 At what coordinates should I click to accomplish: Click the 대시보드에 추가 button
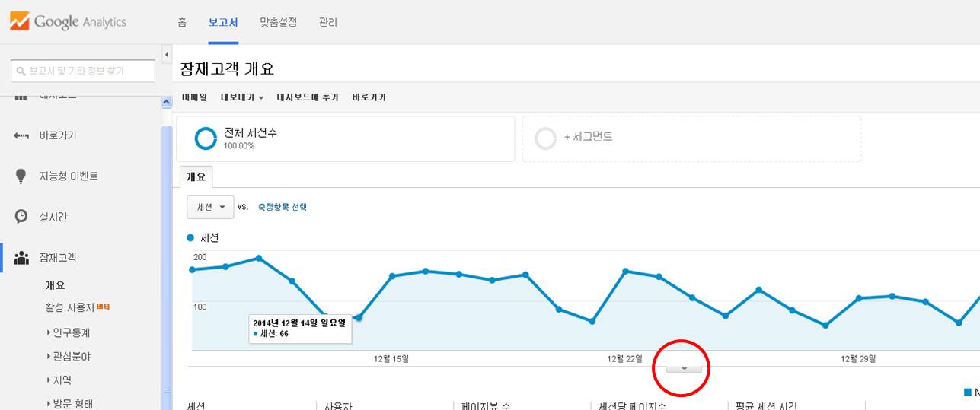tap(307, 97)
